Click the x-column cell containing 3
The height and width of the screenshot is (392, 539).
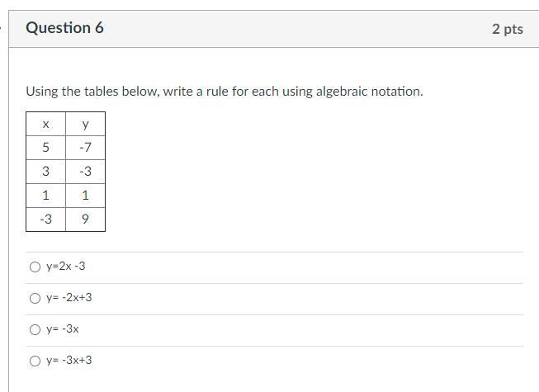pos(45,172)
